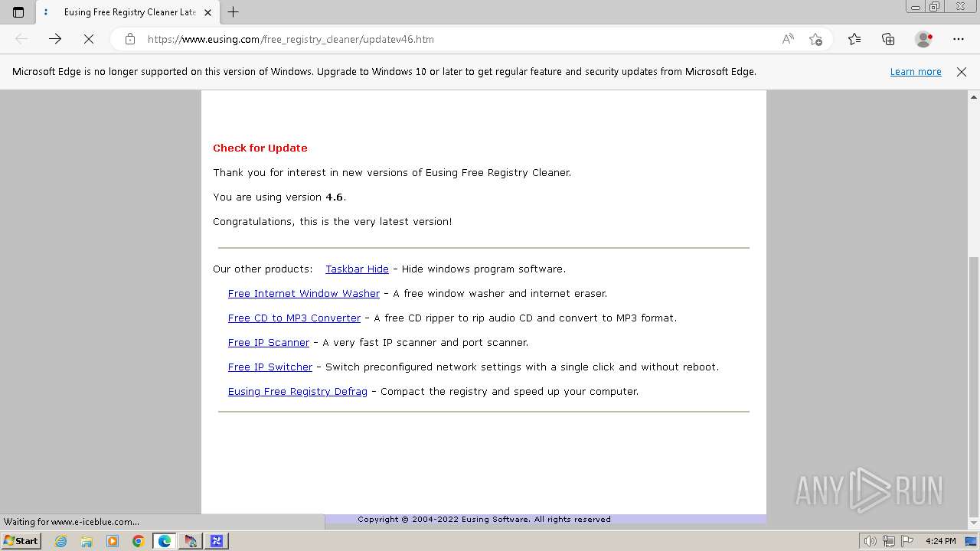The width and height of the screenshot is (980, 551).
Task: Minimize the Edge browser window
Action: pyautogui.click(x=916, y=7)
